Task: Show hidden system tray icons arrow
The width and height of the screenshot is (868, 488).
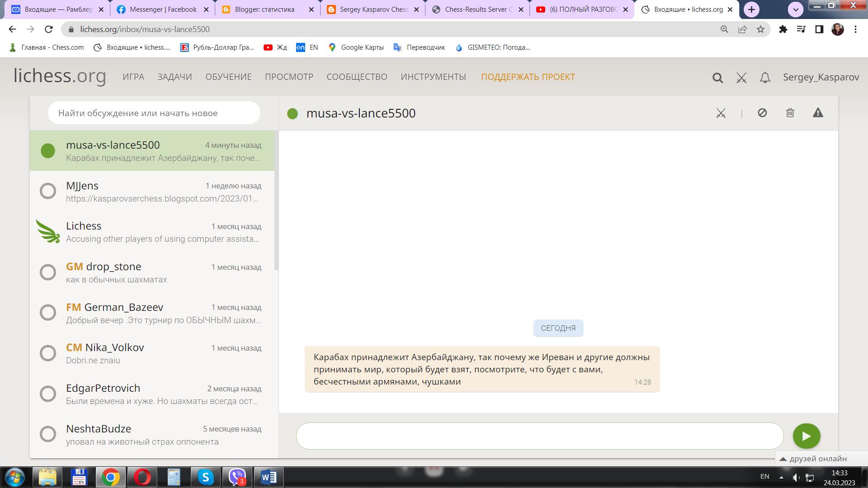Action: coord(781,477)
